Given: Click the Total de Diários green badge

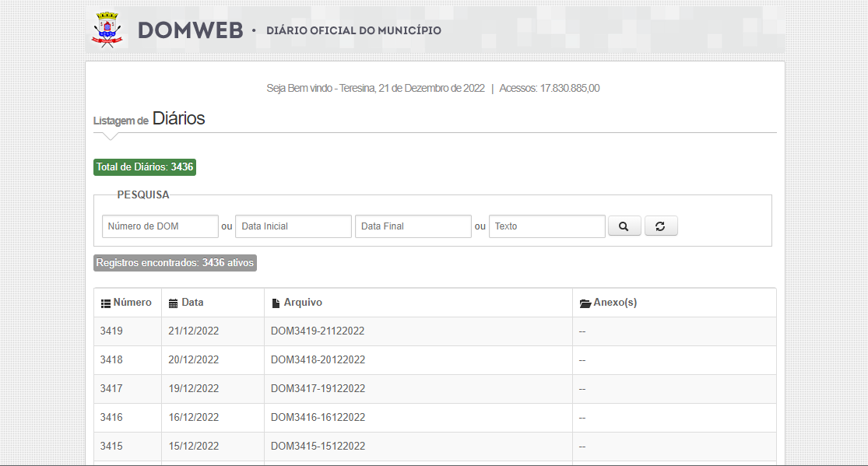Looking at the screenshot, I should 145,167.
